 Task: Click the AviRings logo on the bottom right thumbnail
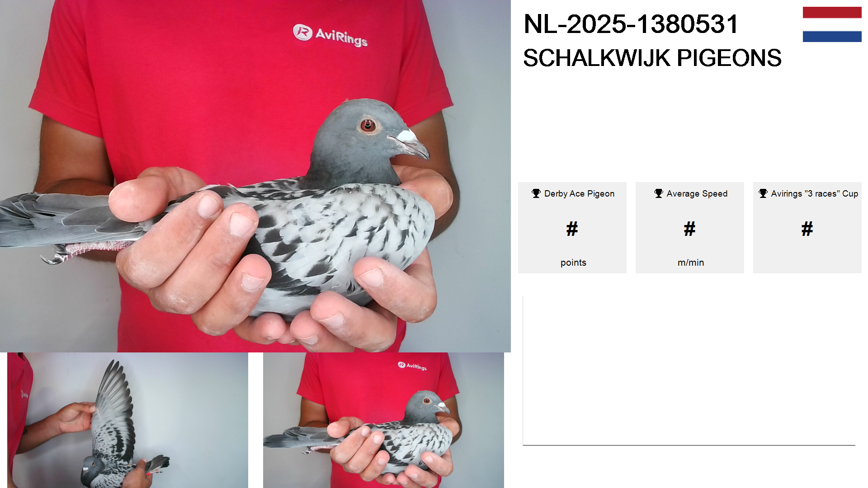(412, 366)
